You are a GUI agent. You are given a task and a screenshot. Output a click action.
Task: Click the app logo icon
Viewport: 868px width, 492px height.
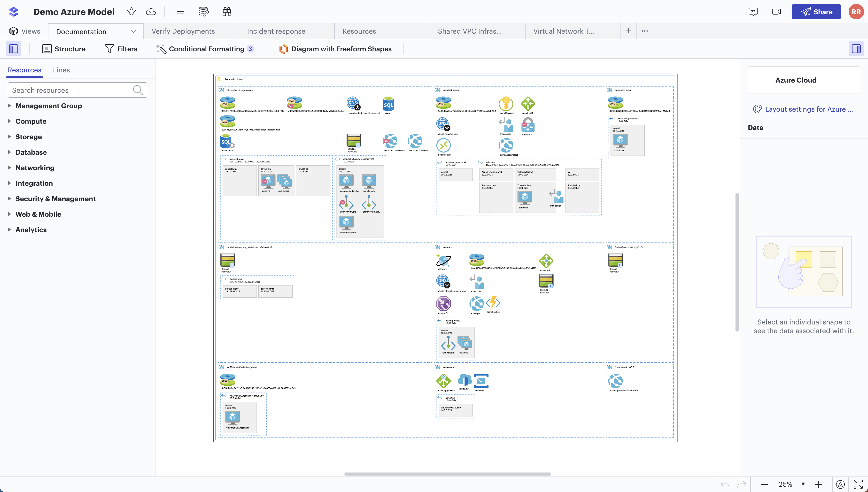pos(14,12)
